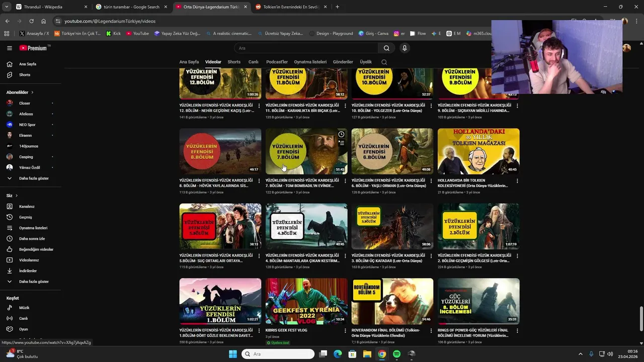Start voice search with the microphone icon
Viewport: 644px width, 362px height.
(405, 48)
